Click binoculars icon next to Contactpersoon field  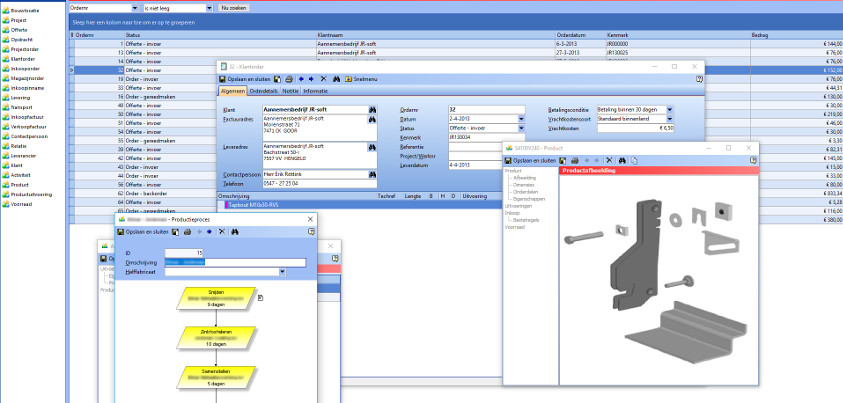(x=372, y=175)
